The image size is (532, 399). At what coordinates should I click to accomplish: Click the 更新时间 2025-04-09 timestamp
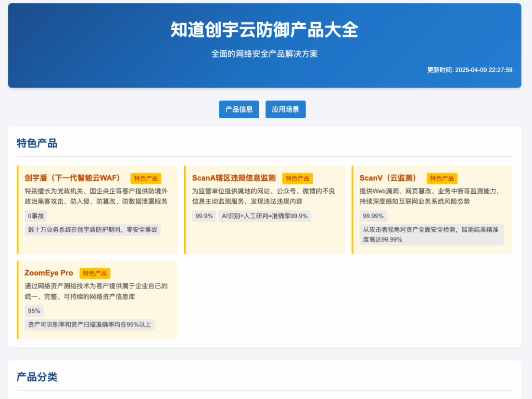coord(469,70)
